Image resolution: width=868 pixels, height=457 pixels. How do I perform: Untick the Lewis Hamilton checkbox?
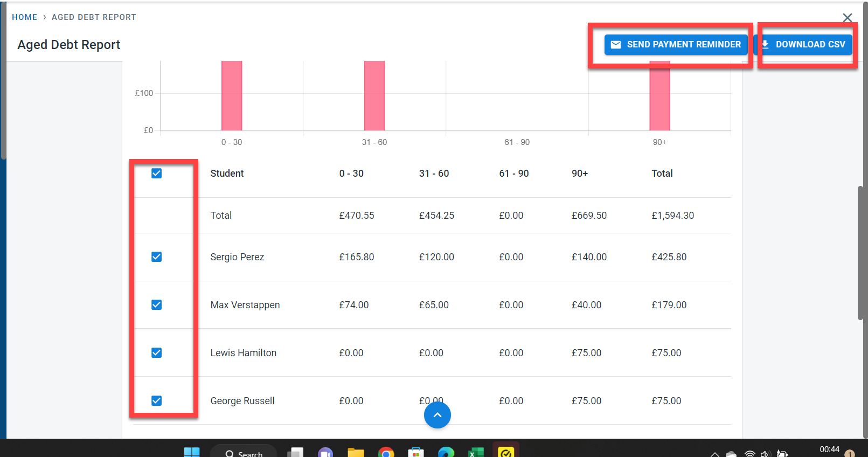pos(157,353)
